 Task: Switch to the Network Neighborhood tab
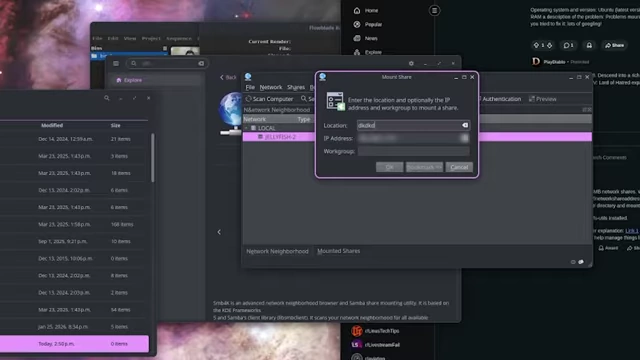(277, 251)
